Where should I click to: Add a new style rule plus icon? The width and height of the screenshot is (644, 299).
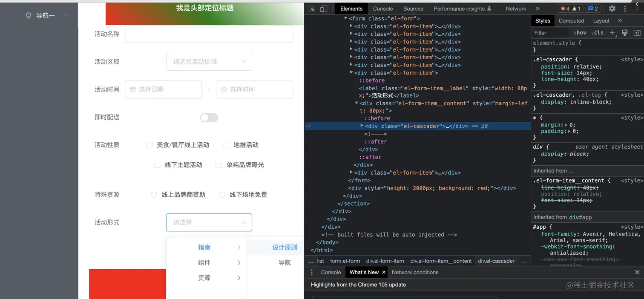612,33
